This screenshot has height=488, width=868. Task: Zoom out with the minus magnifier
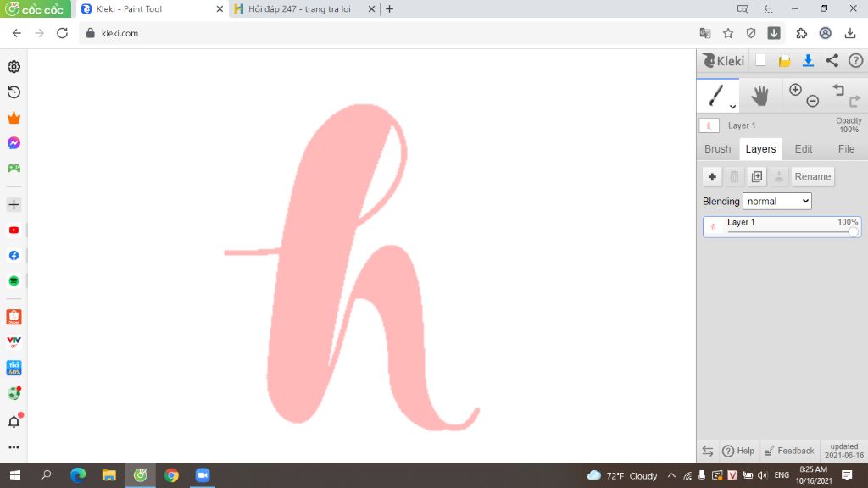tap(813, 101)
